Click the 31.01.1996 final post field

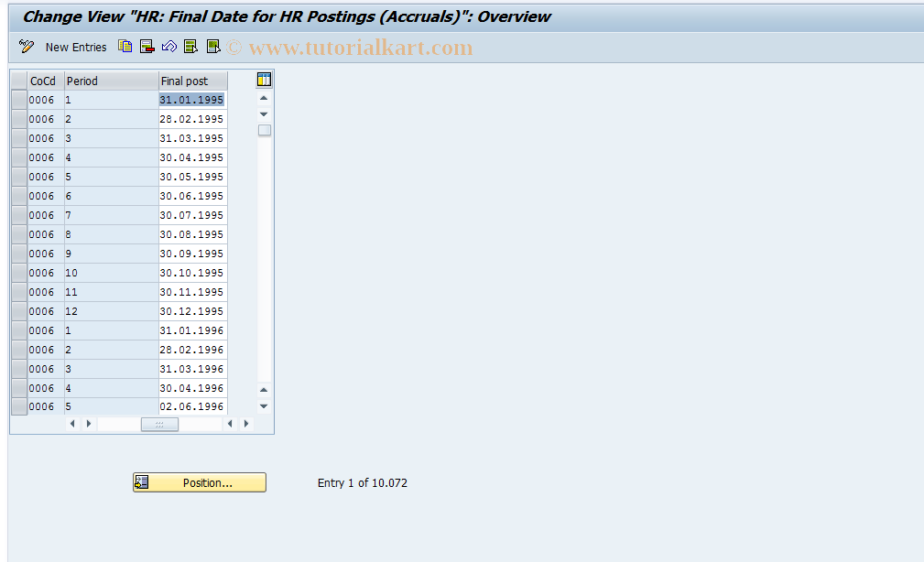coord(192,330)
